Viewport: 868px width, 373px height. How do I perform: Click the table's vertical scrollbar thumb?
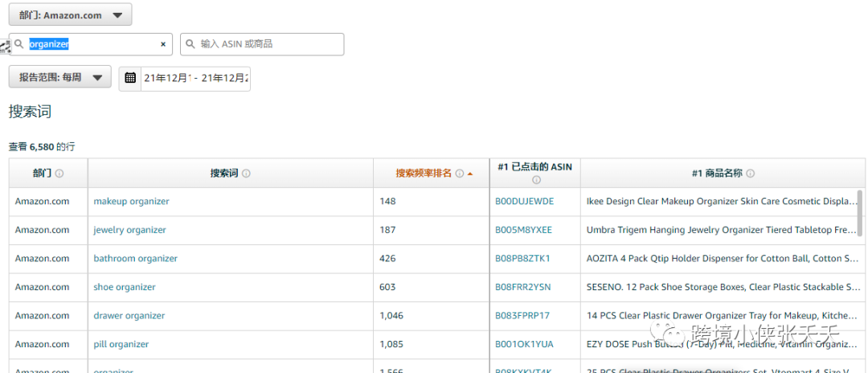[860, 212]
